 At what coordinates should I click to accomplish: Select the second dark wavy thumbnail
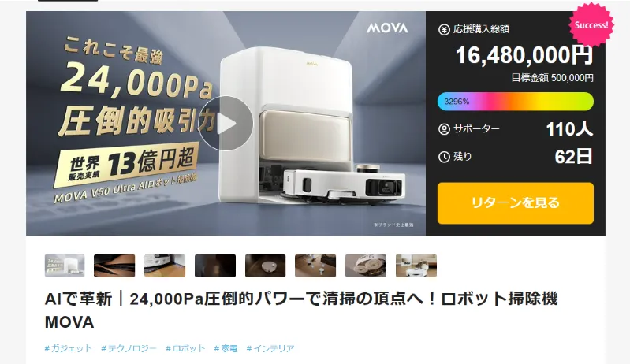pyautogui.click(x=114, y=266)
